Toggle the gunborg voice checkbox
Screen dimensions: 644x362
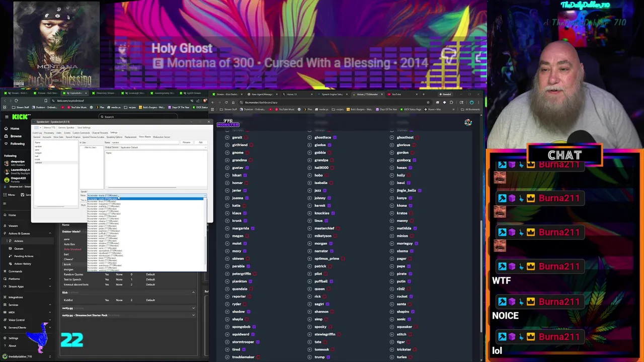(x=416, y=160)
